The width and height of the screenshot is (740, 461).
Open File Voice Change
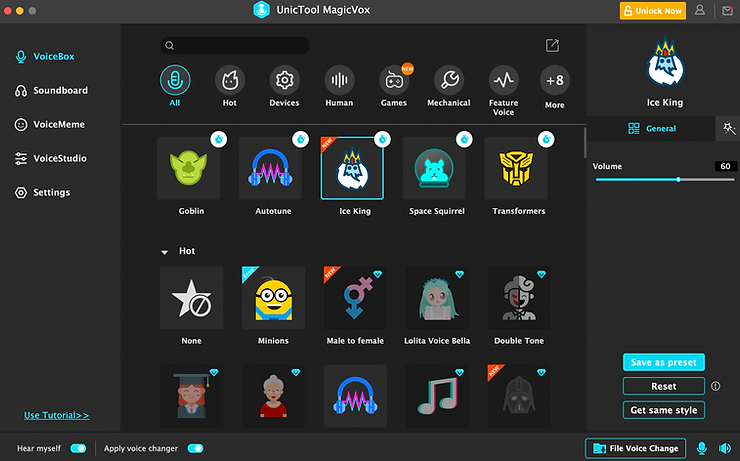pos(636,448)
